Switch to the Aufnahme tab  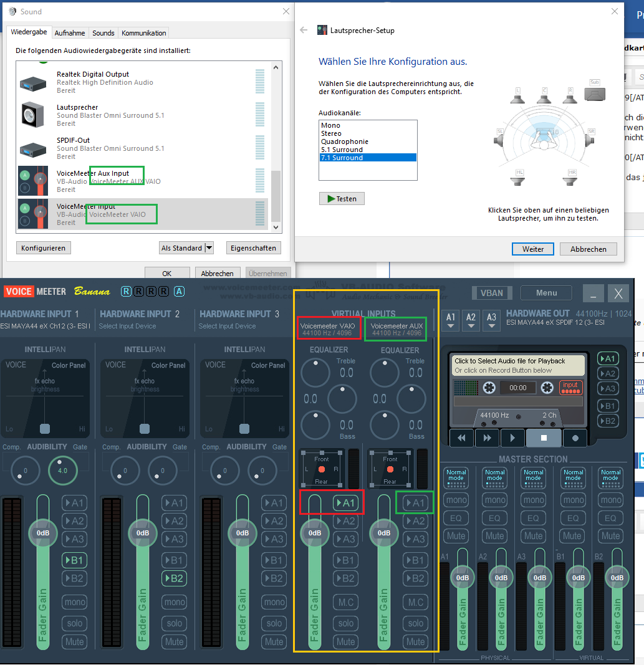coord(70,33)
